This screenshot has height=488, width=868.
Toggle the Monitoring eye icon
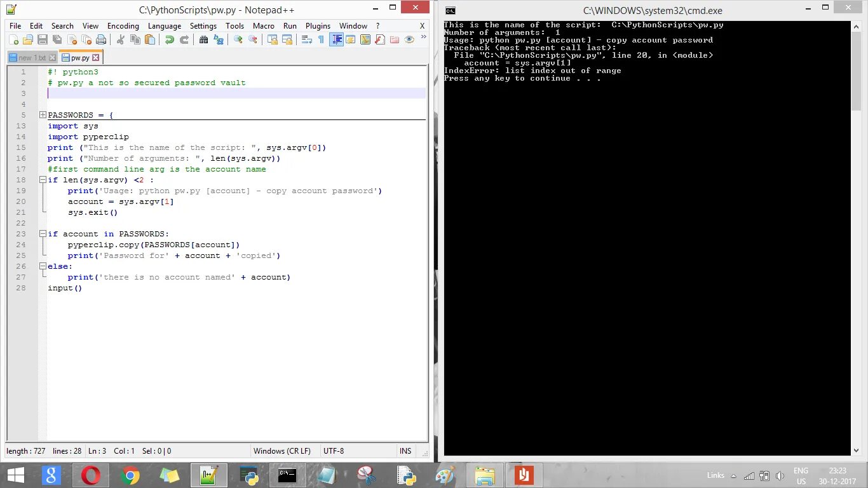coord(409,39)
